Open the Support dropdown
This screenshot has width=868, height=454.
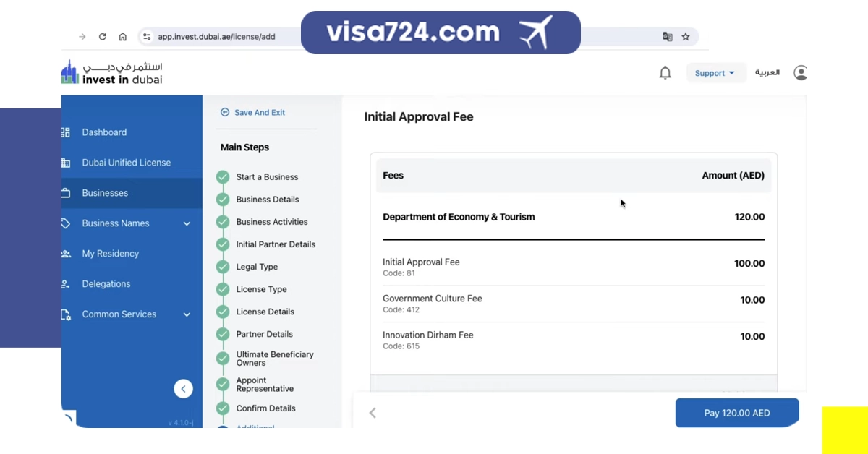(715, 73)
